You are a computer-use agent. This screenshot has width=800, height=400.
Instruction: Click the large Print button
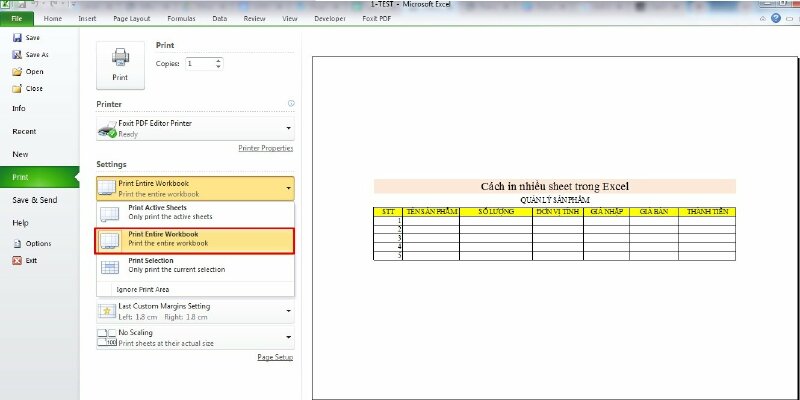point(120,66)
